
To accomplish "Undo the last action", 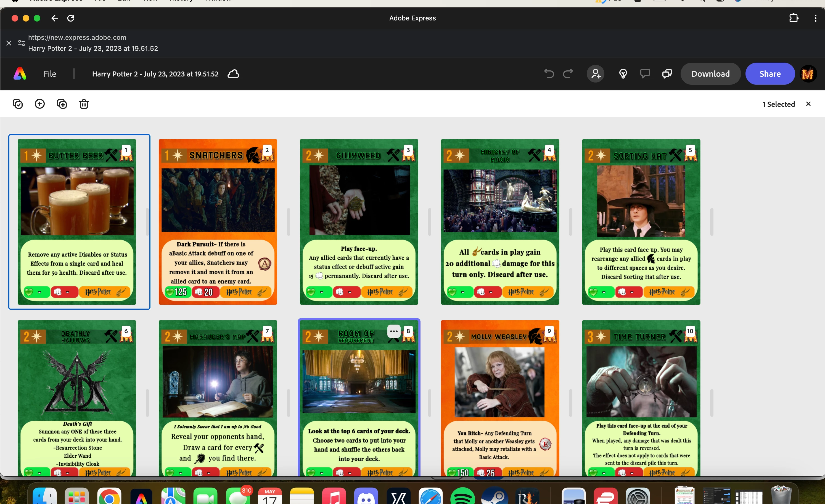I will coord(549,74).
